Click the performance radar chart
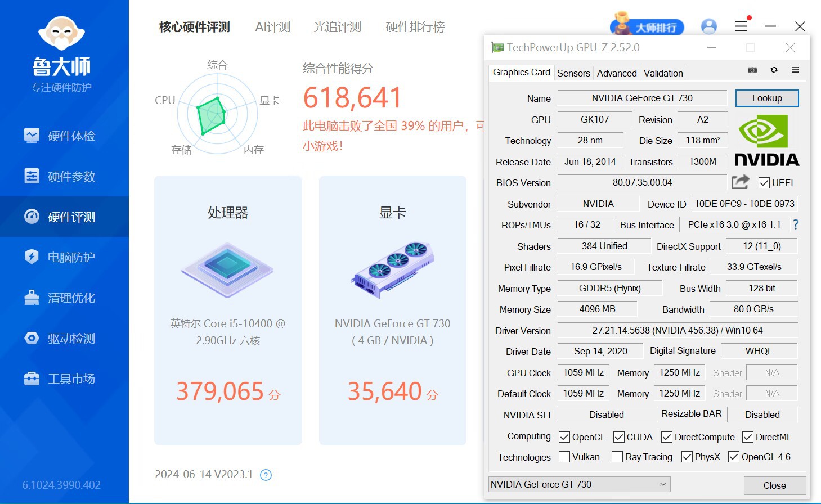 pos(217,113)
